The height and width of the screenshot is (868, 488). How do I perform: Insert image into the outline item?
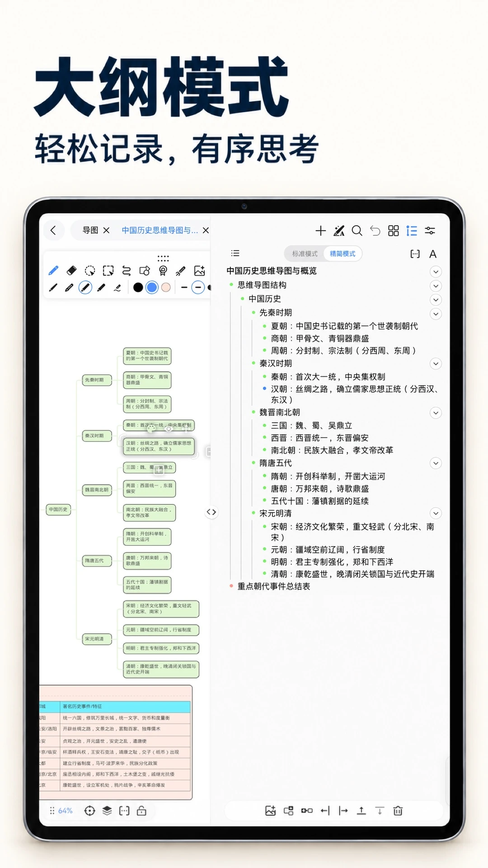270,811
